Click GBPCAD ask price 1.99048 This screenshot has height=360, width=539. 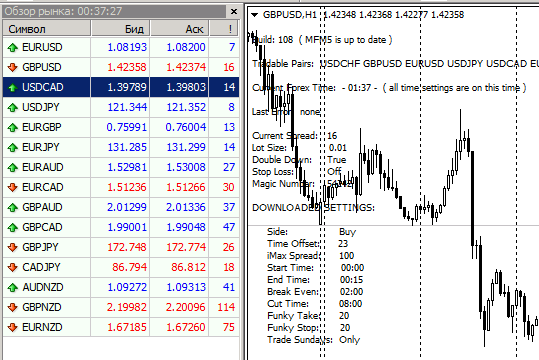tap(186, 227)
